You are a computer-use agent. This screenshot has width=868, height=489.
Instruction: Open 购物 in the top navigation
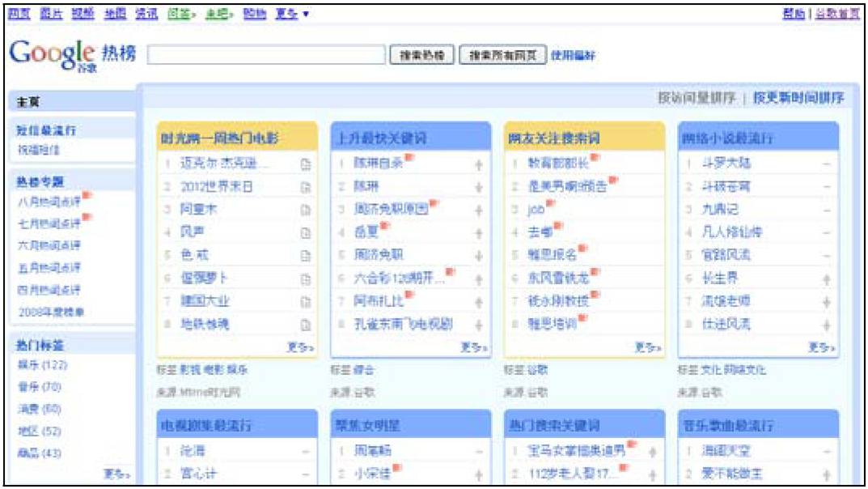coord(255,13)
